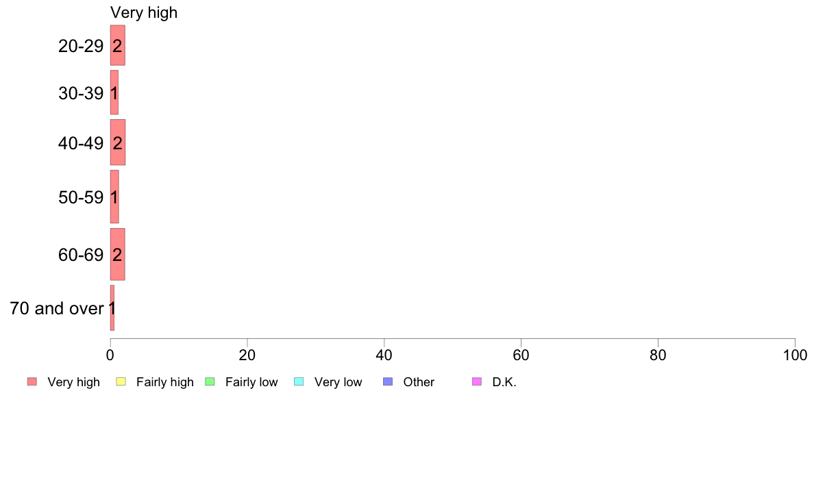Click the blue Other legend swatch
This screenshot has height=504, width=814.
click(388, 381)
